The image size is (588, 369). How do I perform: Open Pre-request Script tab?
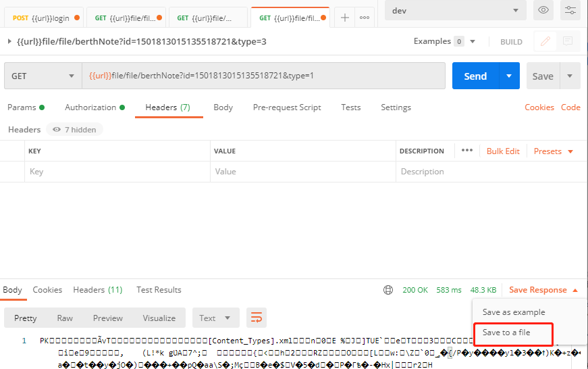[x=287, y=107]
